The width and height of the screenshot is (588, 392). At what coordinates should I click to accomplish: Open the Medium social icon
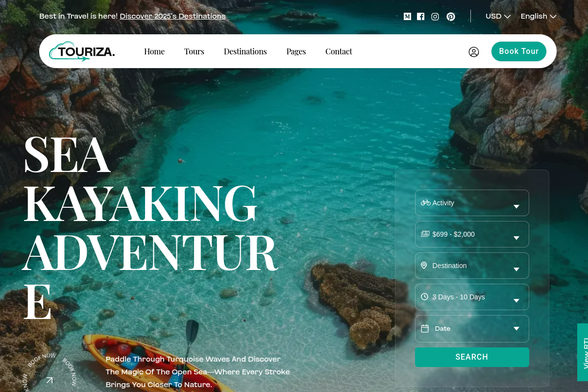(x=407, y=16)
